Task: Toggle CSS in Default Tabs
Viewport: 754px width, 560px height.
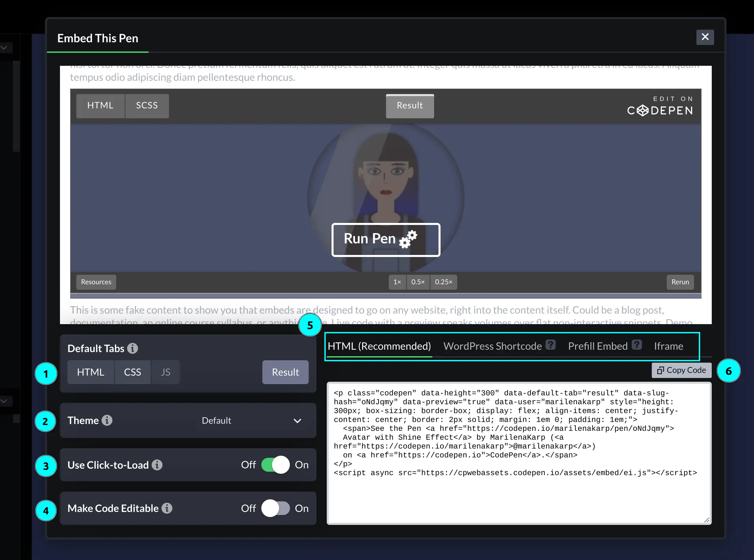Action: [133, 372]
